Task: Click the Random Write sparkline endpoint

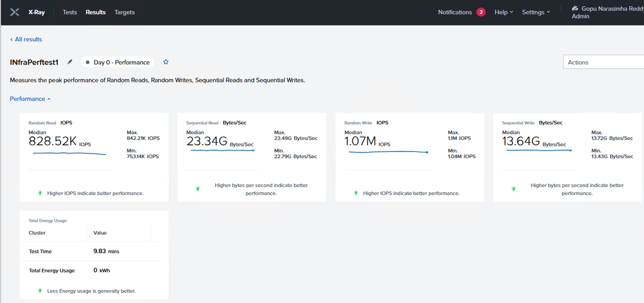Action: pyautogui.click(x=427, y=152)
